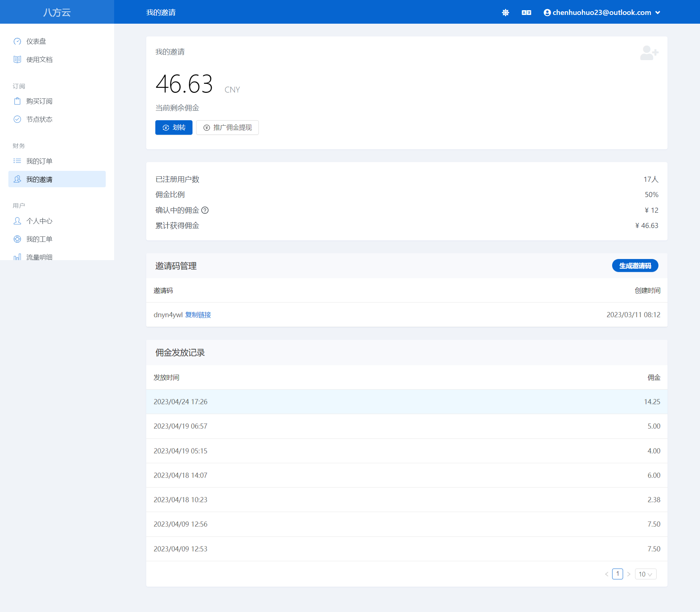Click the add-user icon in invitation card
This screenshot has height=612, width=700.
tap(649, 53)
